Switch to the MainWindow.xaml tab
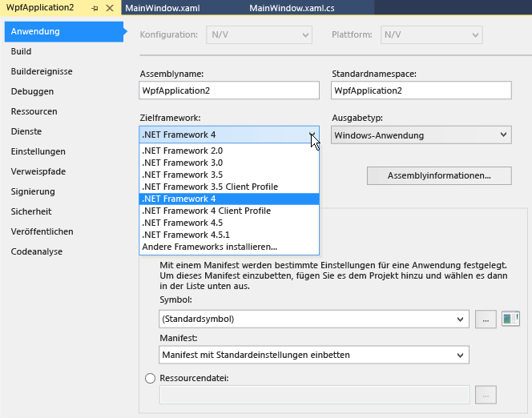Screen dimensions: 532x418 pos(163,8)
